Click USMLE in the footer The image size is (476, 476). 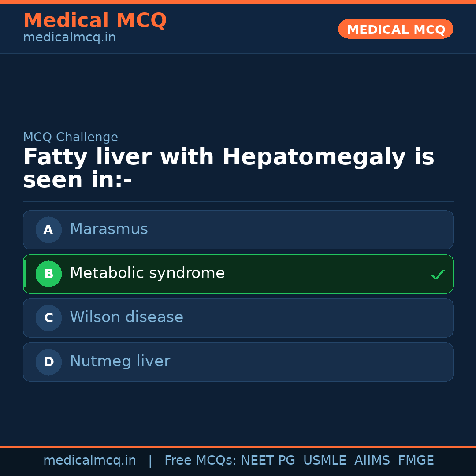324,461
